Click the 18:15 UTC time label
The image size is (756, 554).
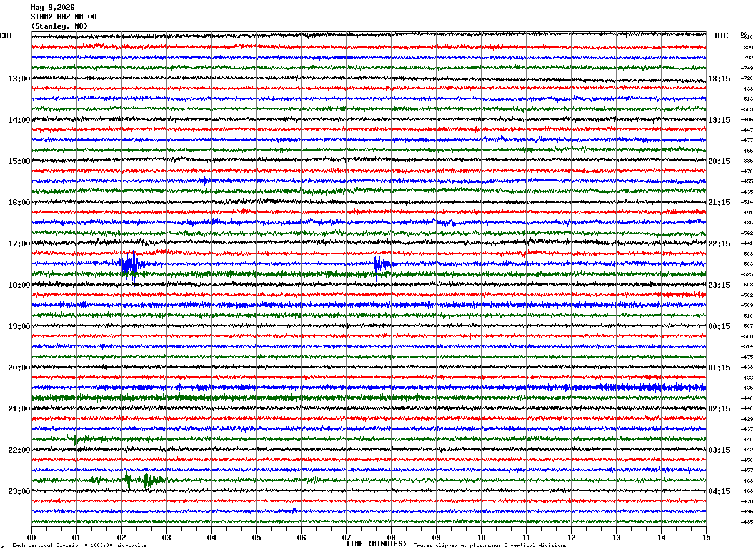coord(719,78)
